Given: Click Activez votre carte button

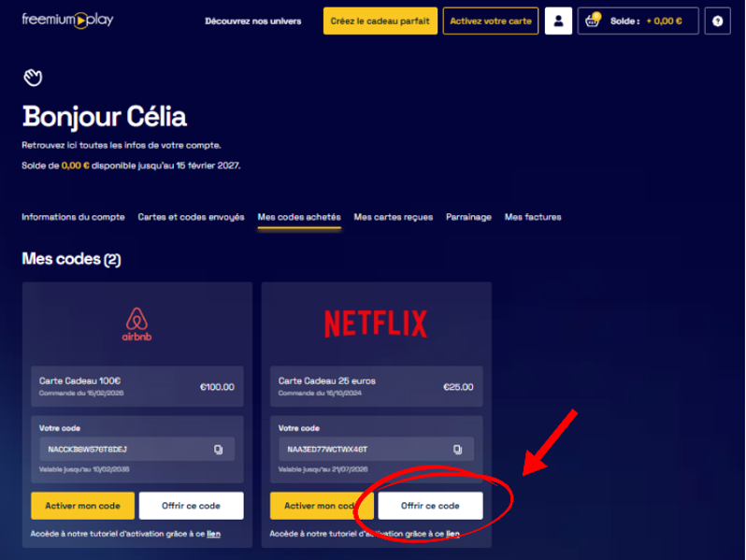Looking at the screenshot, I should tap(491, 21).
